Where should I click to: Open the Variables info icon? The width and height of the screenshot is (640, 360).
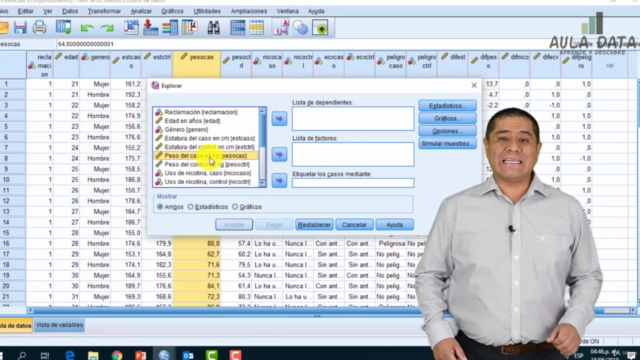pyautogui.click(x=170, y=28)
